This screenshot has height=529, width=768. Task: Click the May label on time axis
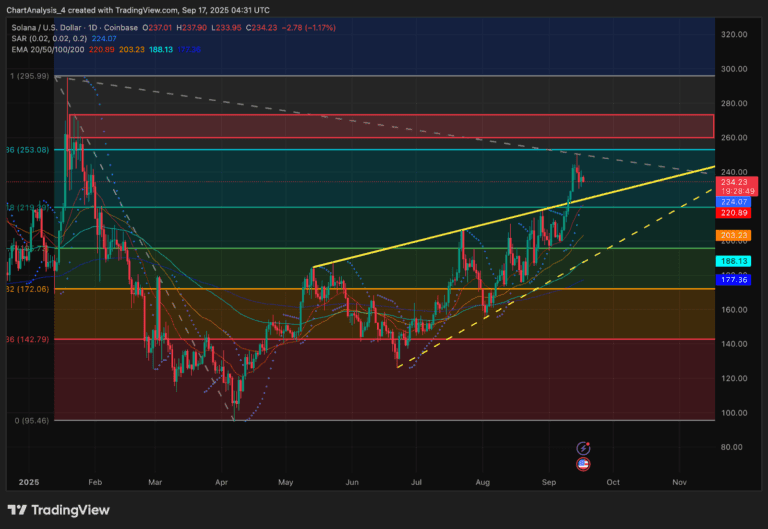[286, 482]
